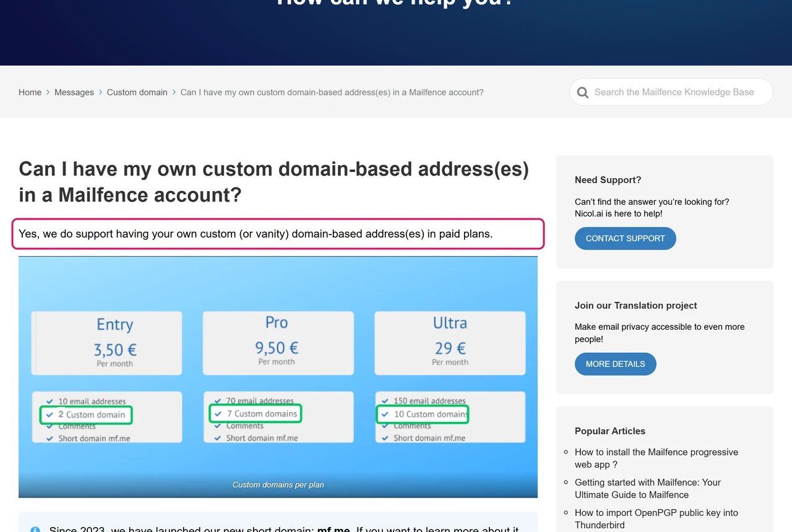Image resolution: width=792 pixels, height=532 pixels.
Task: Click the search magnifier icon
Action: click(x=582, y=92)
